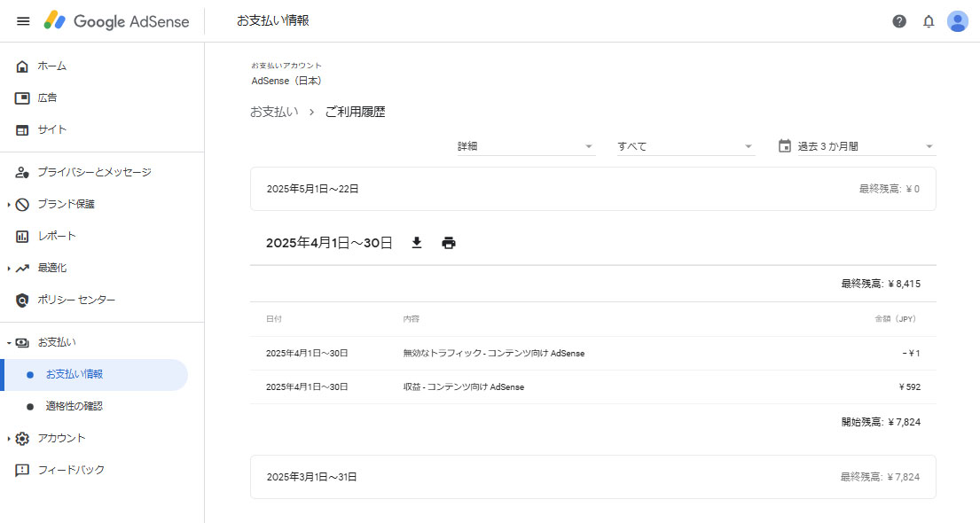Open レポート in the sidebar
Viewport: 980px width, 523px height.
57,236
